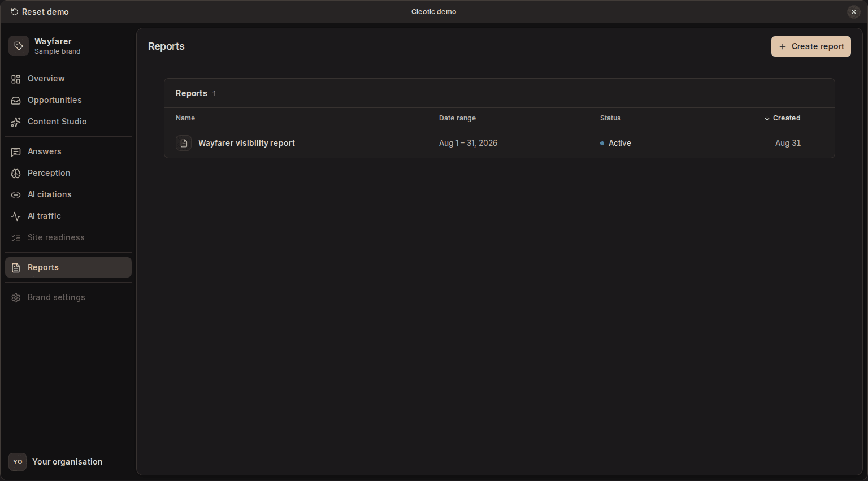Click the Site readiness checklist icon
The height and width of the screenshot is (481, 868).
16,238
